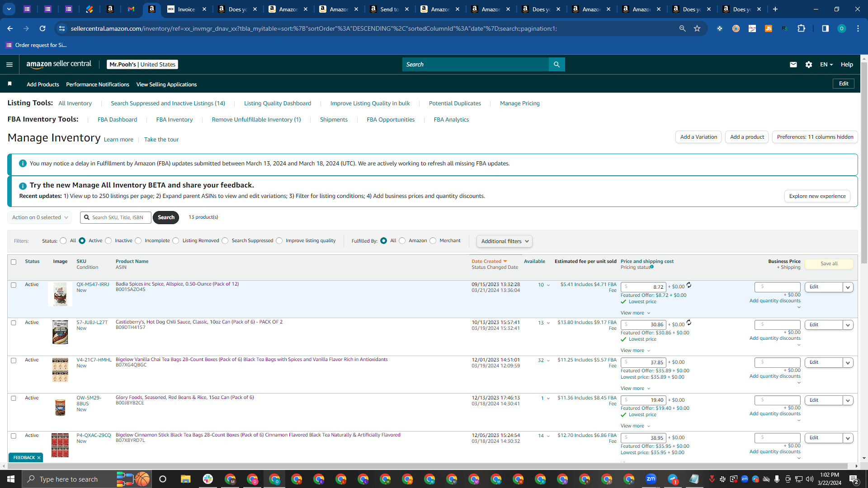Click the Save all button
868x488 pixels.
tap(829, 264)
